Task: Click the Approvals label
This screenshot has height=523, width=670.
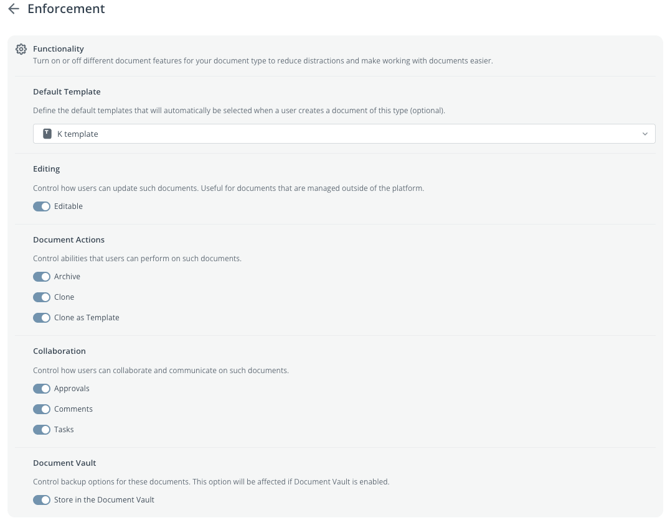Action: pos(72,388)
